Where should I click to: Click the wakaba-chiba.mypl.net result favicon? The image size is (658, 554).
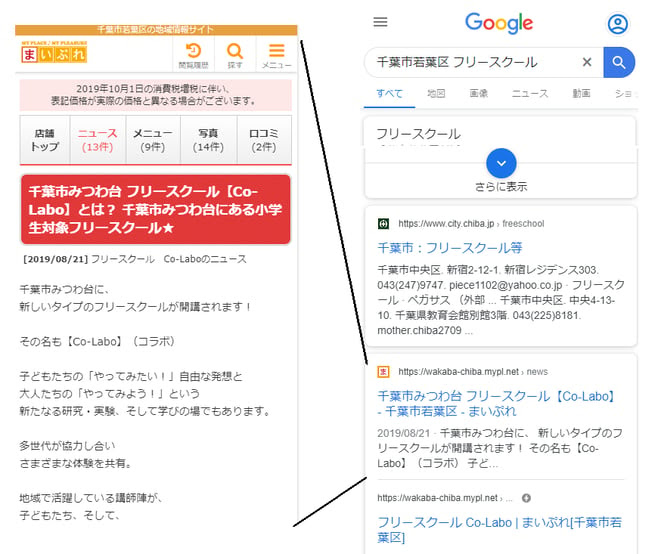[383, 371]
